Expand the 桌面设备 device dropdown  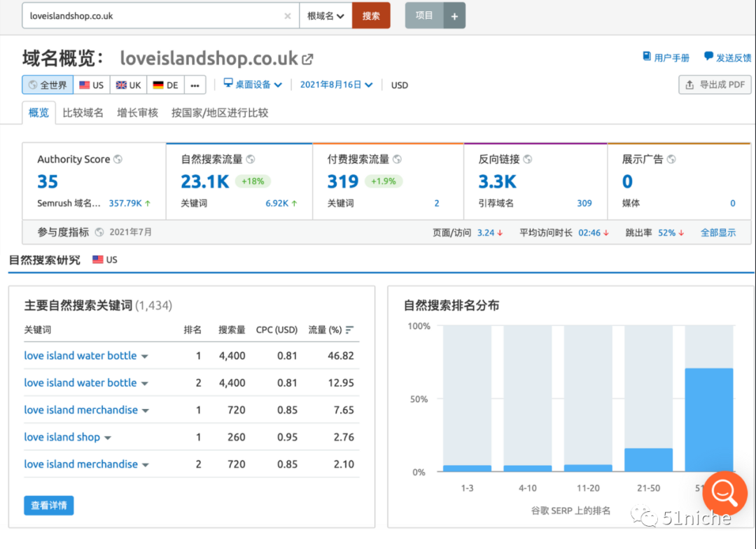pos(252,85)
